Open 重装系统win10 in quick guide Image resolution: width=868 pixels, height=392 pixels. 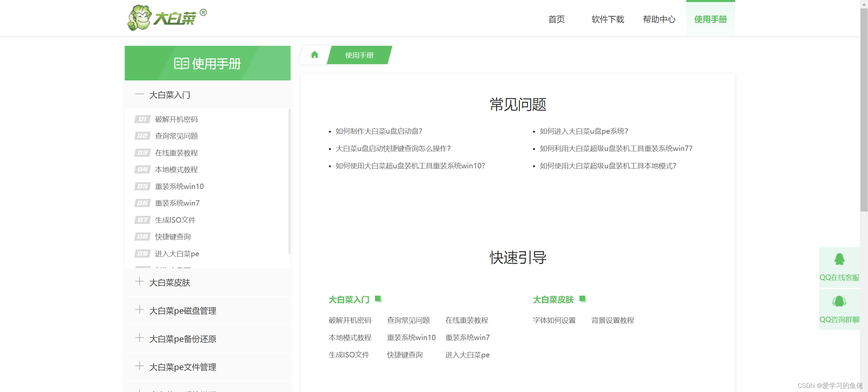pyautogui.click(x=411, y=337)
